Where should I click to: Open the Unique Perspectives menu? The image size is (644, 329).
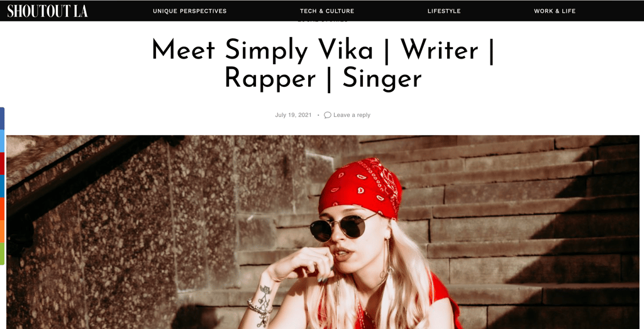click(x=190, y=11)
